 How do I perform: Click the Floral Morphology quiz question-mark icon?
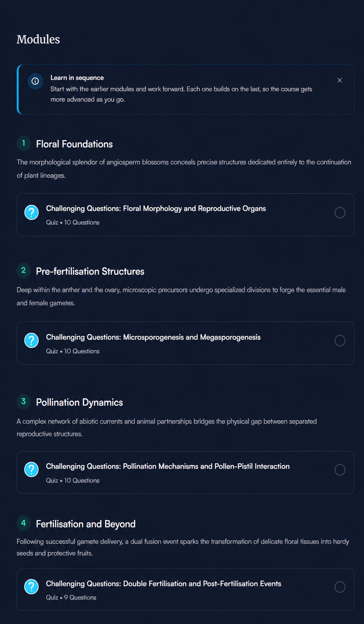click(x=32, y=212)
